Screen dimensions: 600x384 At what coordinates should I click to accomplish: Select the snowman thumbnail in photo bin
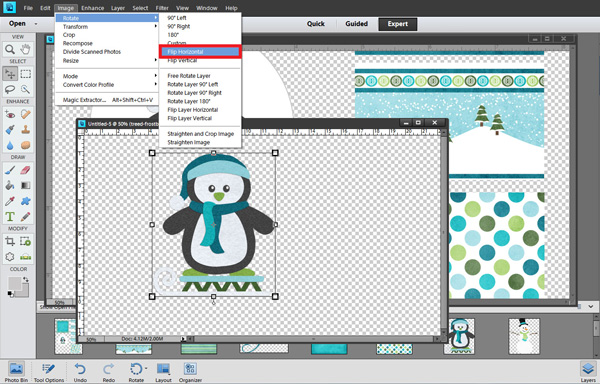pyautogui.click(x=524, y=336)
